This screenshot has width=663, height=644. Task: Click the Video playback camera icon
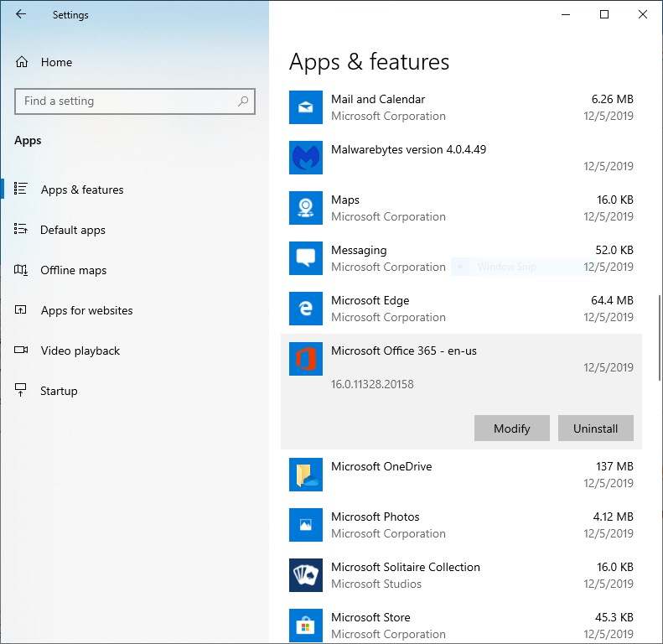point(21,350)
